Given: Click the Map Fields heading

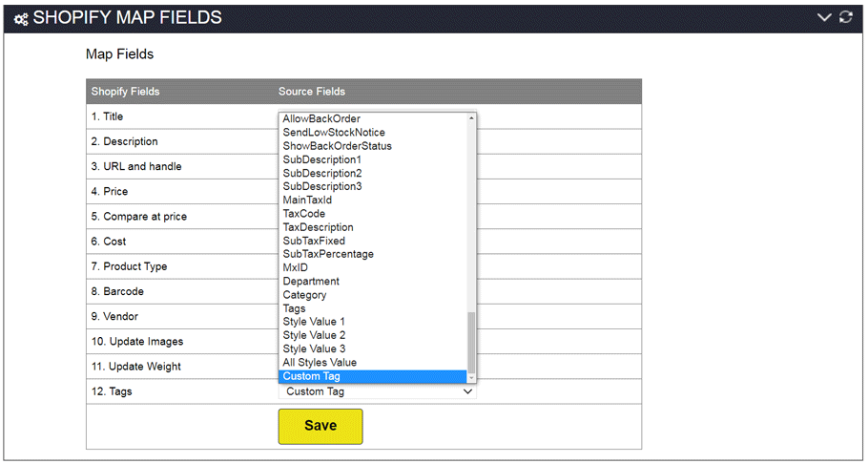Looking at the screenshot, I should (119, 54).
